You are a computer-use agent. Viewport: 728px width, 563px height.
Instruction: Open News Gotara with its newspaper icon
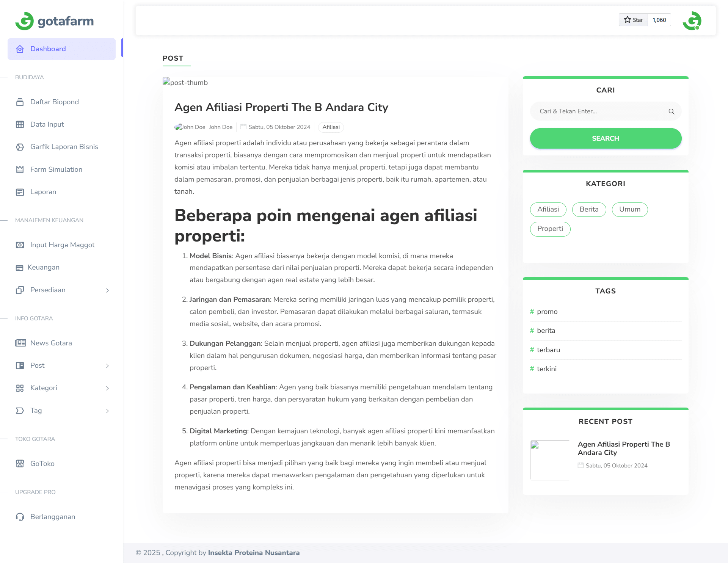20,343
